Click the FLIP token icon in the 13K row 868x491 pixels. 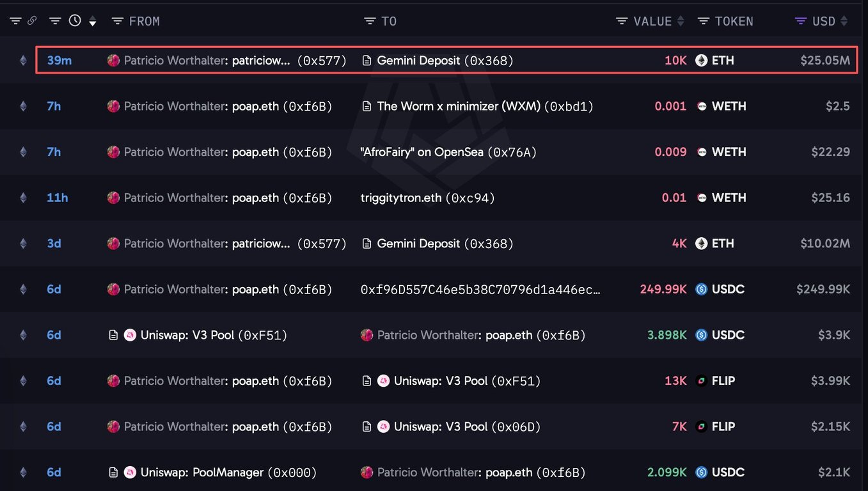[x=702, y=380]
